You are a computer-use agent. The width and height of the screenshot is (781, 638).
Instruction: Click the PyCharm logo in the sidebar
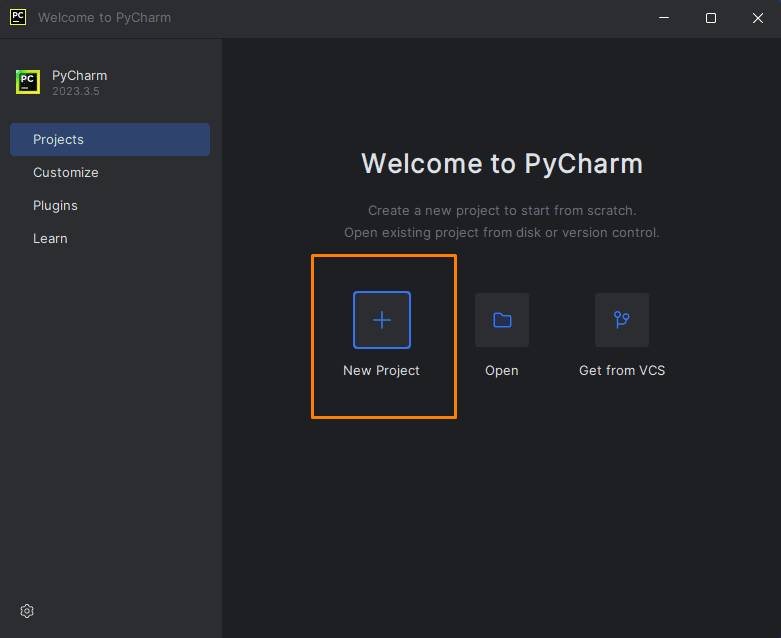point(28,82)
